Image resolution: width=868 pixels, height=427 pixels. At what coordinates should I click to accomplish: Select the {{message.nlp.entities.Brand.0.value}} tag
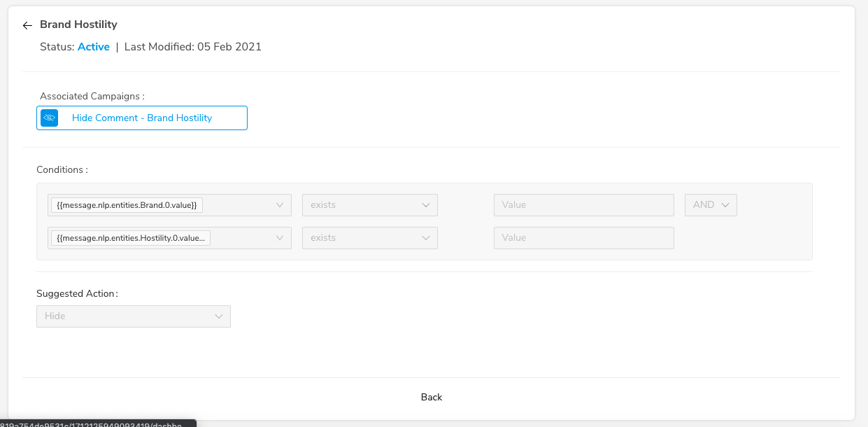point(127,205)
